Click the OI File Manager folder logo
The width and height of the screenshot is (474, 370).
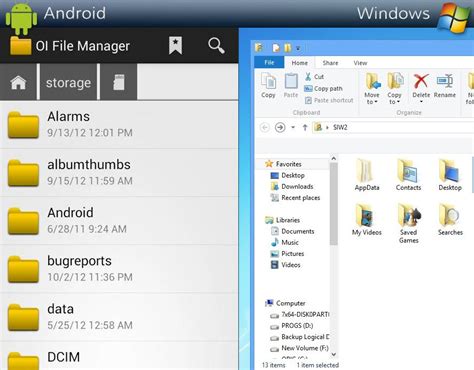tap(20, 45)
